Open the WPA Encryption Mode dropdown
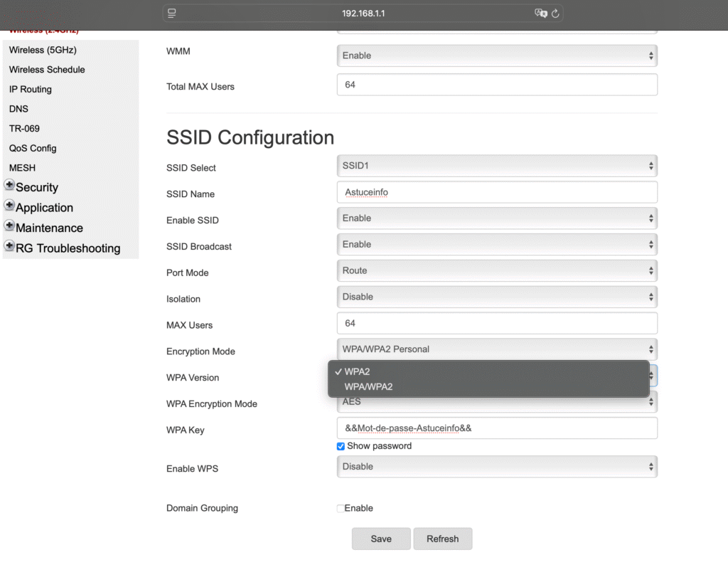Image resolution: width=728 pixels, height=582 pixels. (497, 404)
